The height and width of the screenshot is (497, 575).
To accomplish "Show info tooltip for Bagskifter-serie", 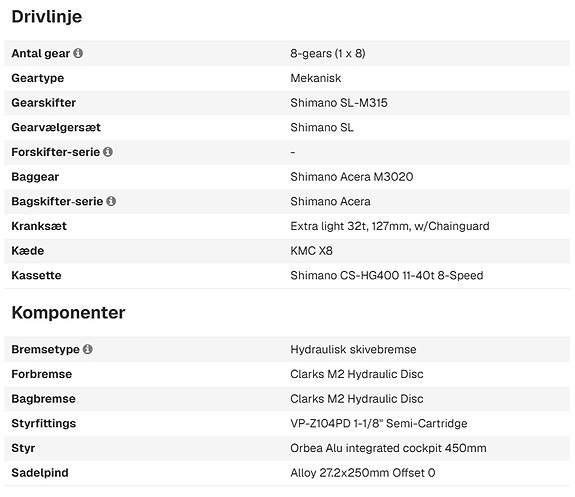I will 111,201.
